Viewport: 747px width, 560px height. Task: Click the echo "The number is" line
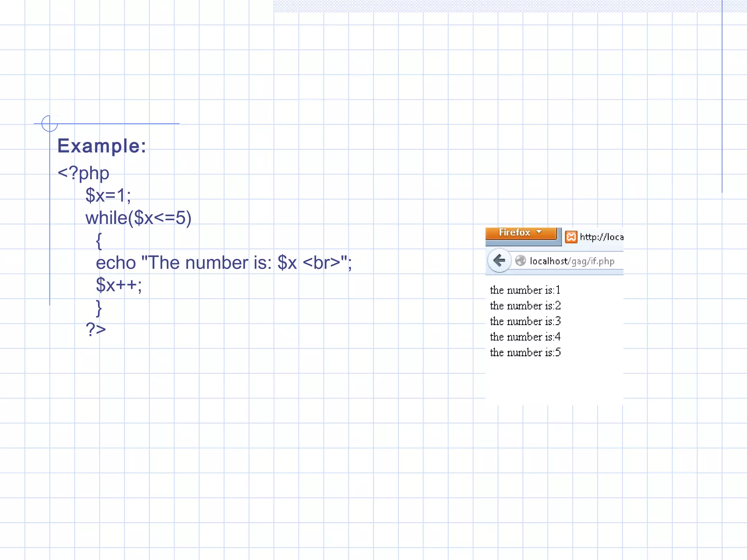pos(224,262)
